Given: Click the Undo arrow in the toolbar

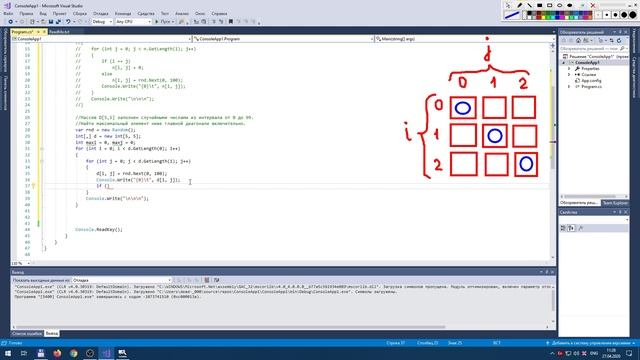Looking at the screenshot, I should point(68,22).
